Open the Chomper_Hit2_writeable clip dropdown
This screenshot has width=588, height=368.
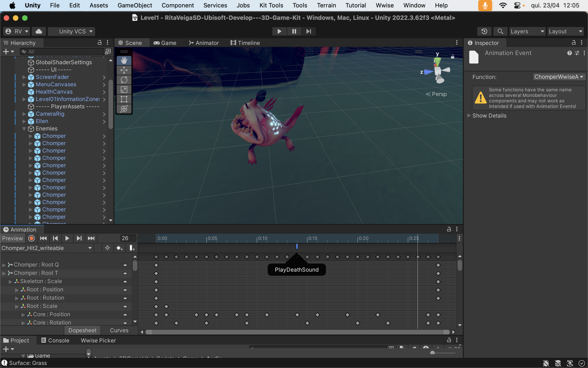coord(47,248)
